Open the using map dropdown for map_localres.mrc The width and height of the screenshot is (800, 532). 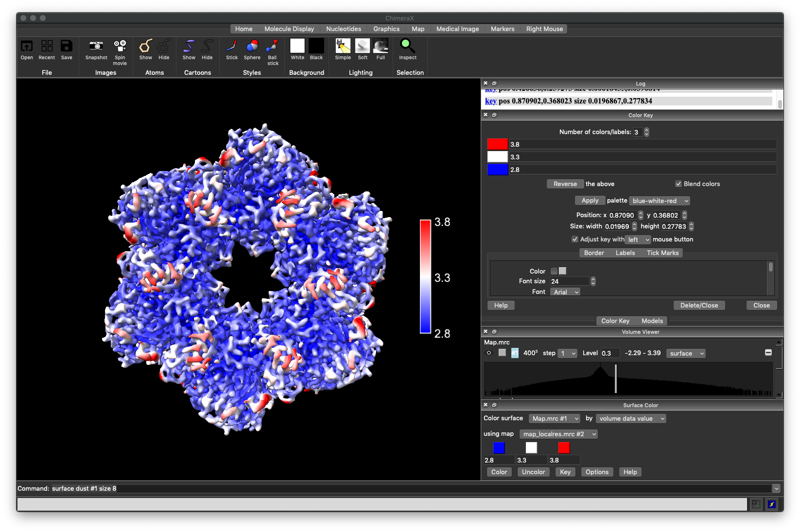(x=558, y=434)
